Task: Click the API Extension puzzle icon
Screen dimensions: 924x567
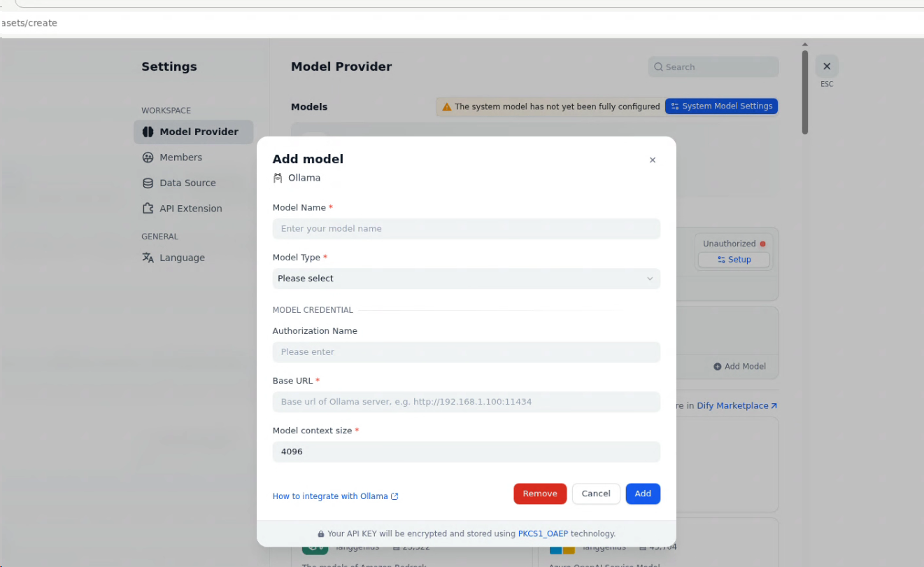Action: click(148, 209)
